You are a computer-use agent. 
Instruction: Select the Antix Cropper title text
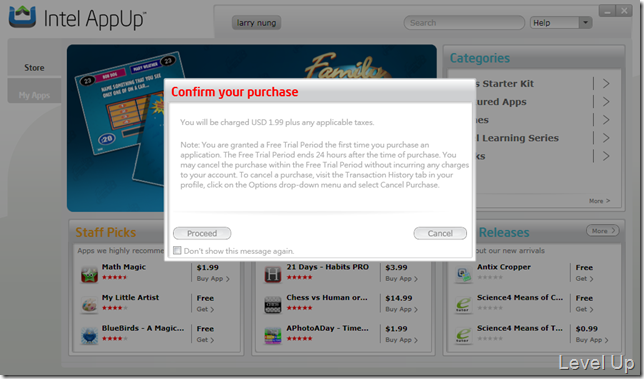tap(504, 267)
